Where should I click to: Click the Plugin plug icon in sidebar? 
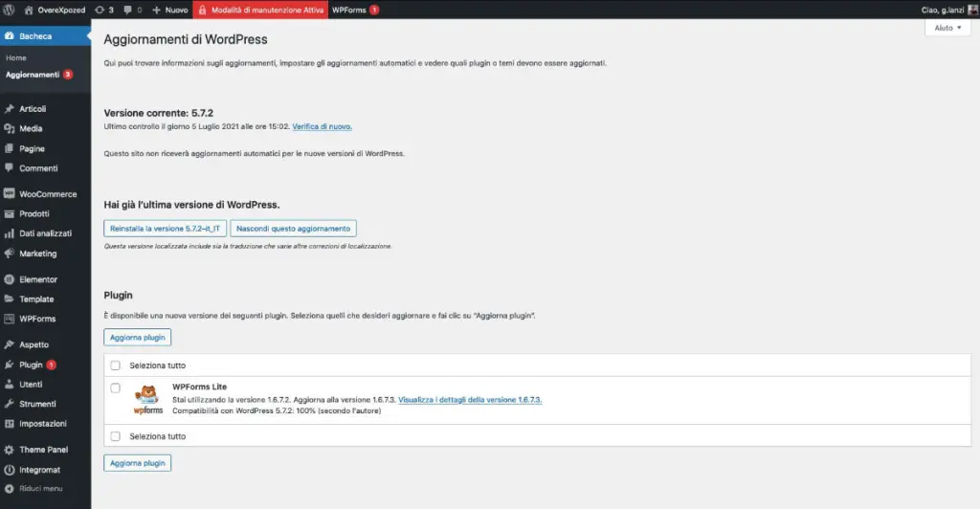coord(9,365)
